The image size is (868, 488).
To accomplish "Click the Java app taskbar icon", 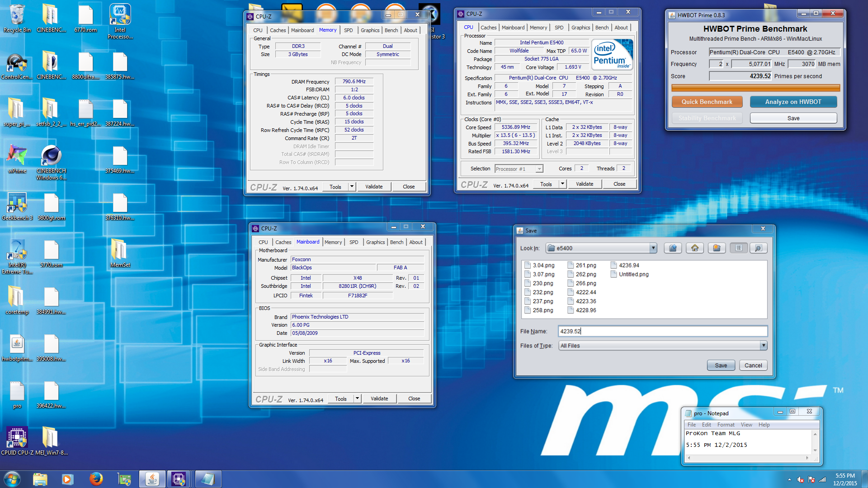I will tap(152, 479).
